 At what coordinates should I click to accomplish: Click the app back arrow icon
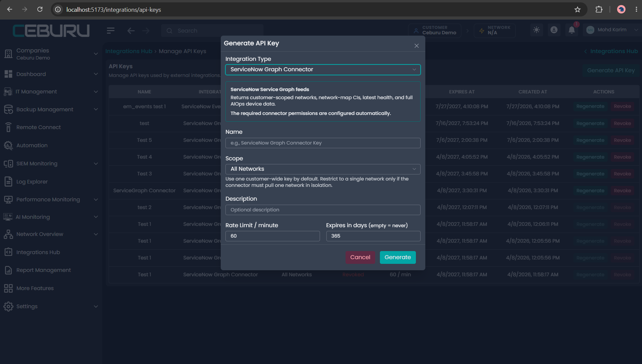(x=131, y=31)
